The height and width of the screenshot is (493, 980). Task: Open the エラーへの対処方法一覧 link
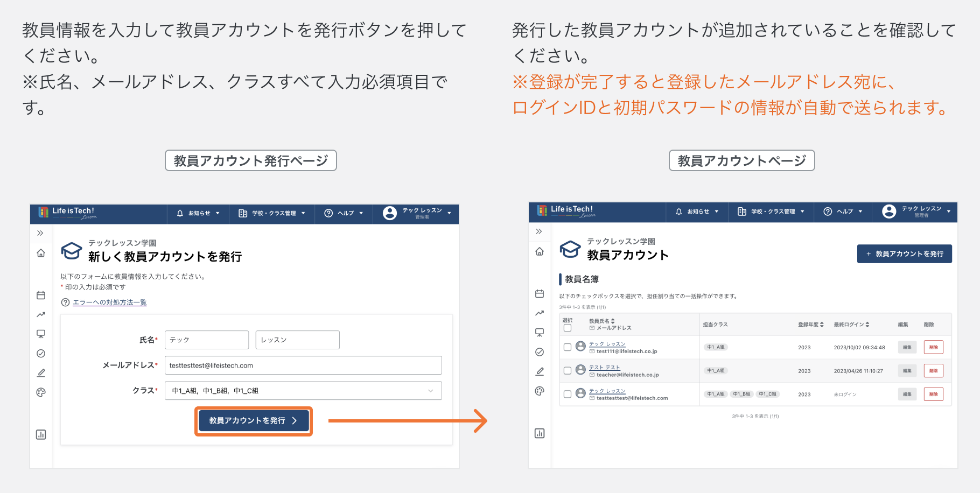coord(110,302)
